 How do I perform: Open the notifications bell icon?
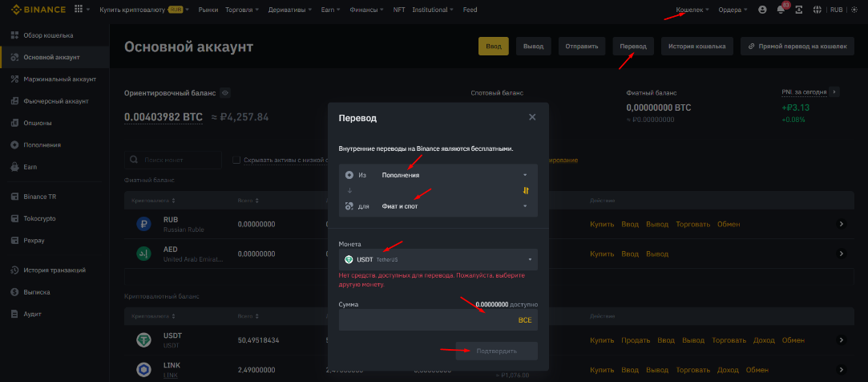coord(781,10)
